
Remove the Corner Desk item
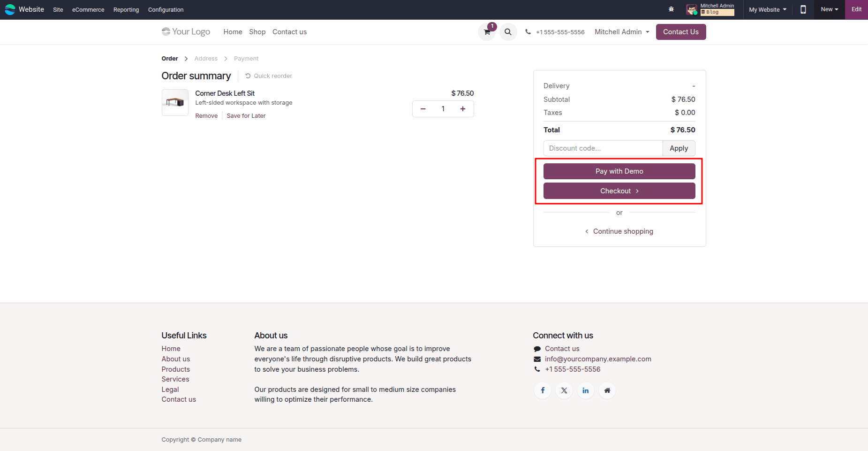pyautogui.click(x=206, y=116)
